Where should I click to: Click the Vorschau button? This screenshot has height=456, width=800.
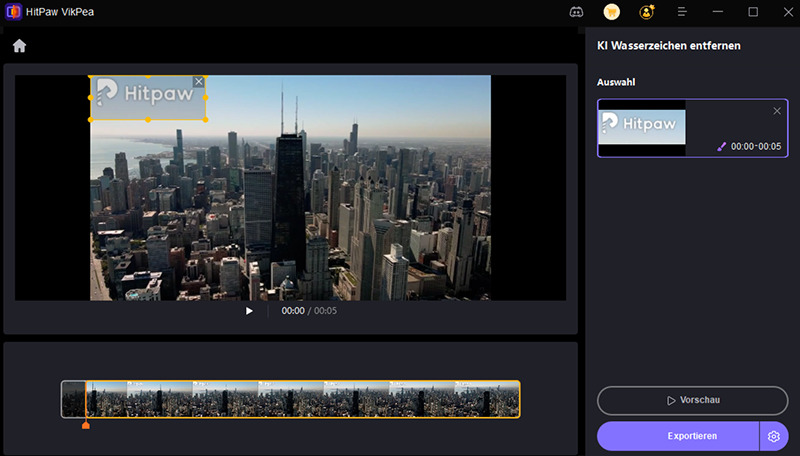[692, 400]
